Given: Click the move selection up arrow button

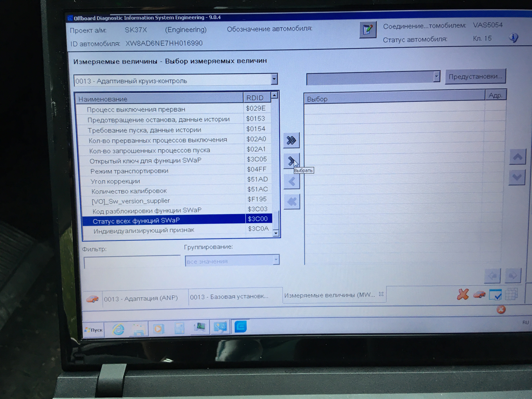Looking at the screenshot, I should (517, 157).
